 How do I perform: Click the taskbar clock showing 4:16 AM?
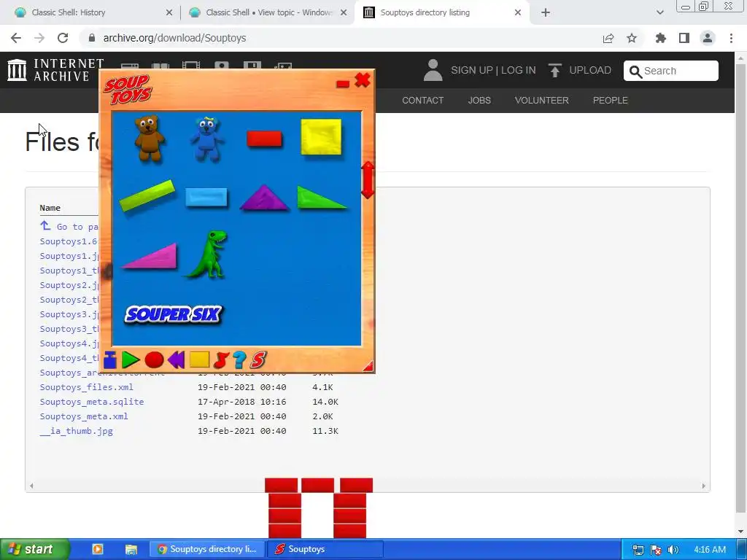pos(710,550)
